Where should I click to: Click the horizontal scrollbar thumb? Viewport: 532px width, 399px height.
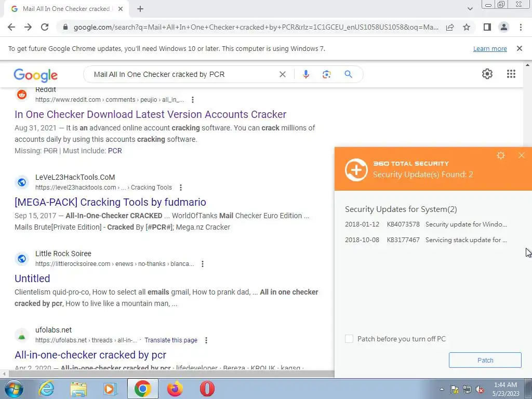pyautogui.click(x=171, y=374)
